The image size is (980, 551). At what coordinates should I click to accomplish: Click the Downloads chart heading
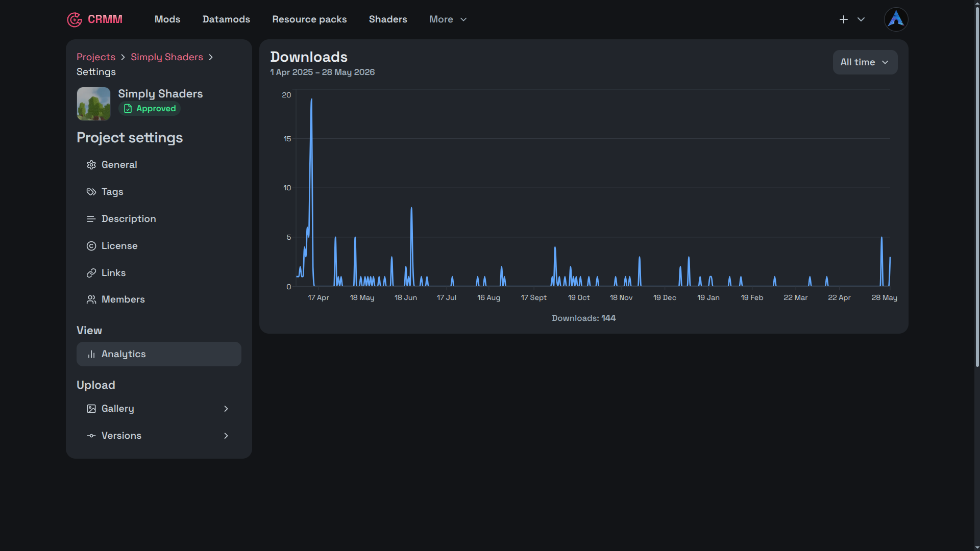(309, 57)
